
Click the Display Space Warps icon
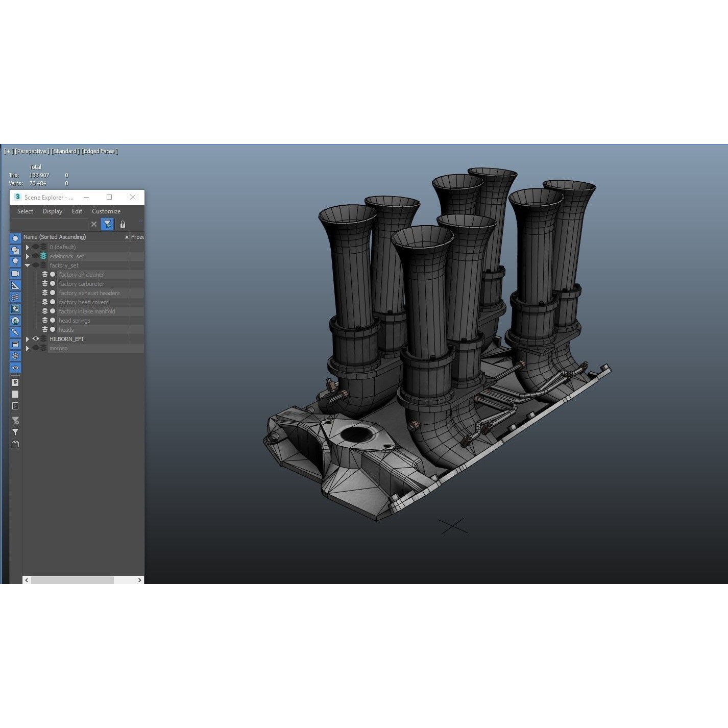[15, 297]
